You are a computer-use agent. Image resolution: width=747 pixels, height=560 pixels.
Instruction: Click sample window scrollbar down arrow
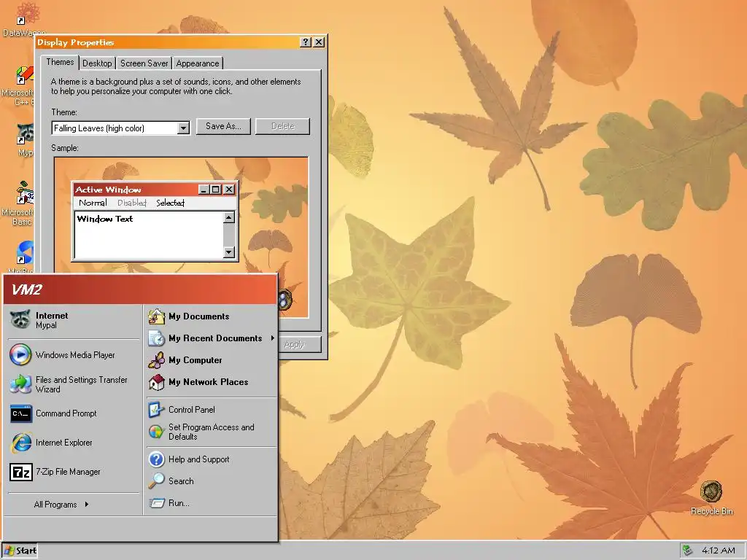(229, 252)
